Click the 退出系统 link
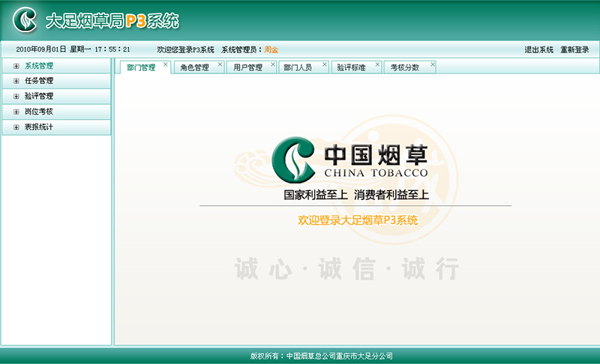 click(x=538, y=49)
